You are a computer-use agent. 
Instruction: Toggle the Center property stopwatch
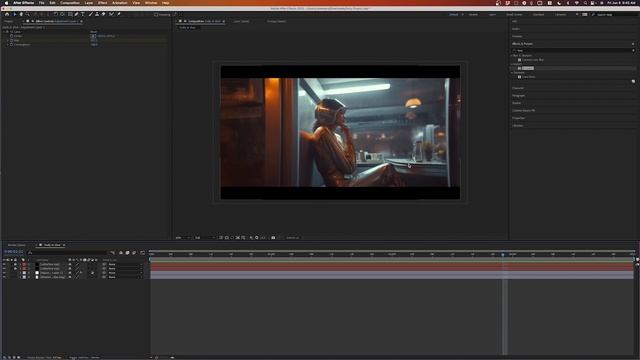(x=11, y=36)
